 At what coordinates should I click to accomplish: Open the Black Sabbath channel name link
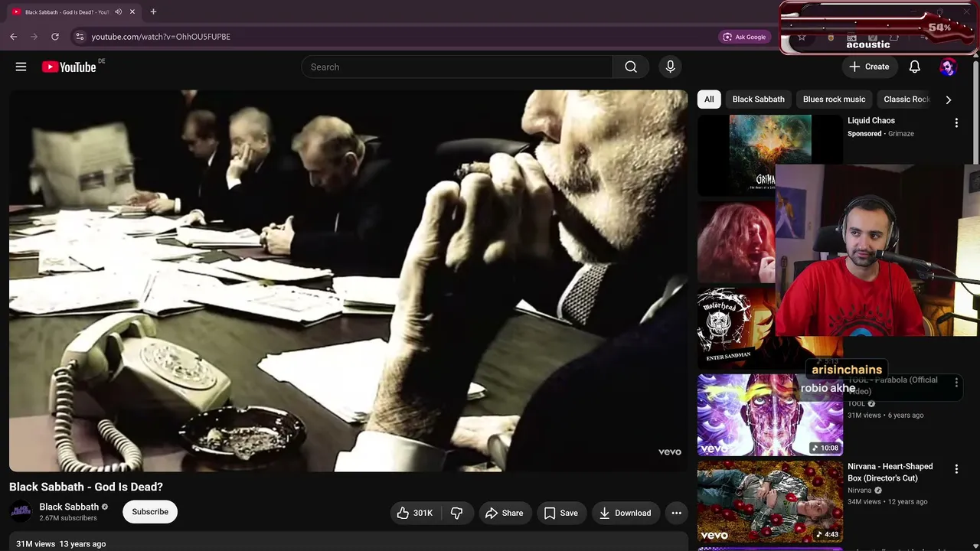pos(69,507)
